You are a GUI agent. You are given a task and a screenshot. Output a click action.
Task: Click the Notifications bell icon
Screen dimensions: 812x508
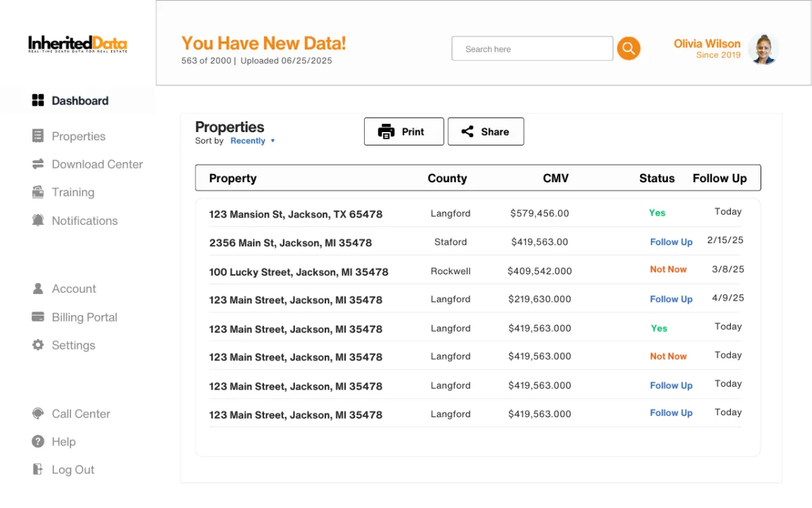(x=38, y=220)
